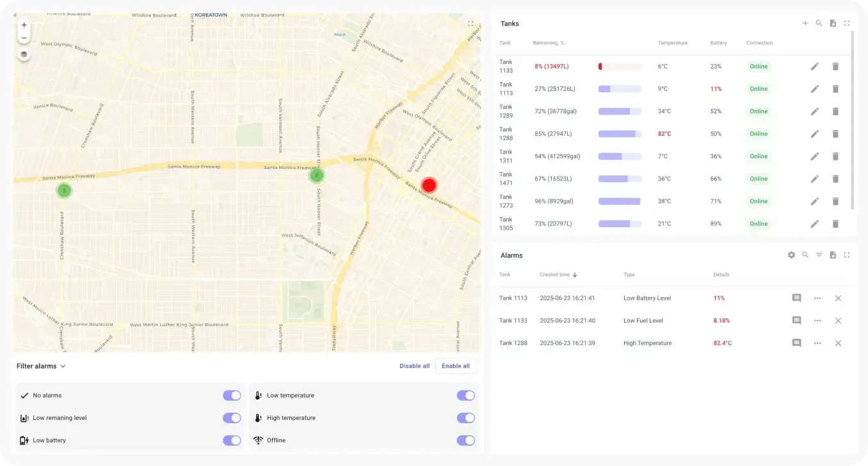
Task: Expand the Alarms panel to fullscreen
Action: 847,255
